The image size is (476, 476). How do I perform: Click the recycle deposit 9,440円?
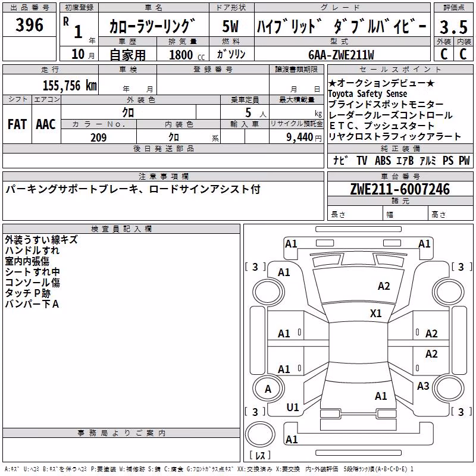304,137
